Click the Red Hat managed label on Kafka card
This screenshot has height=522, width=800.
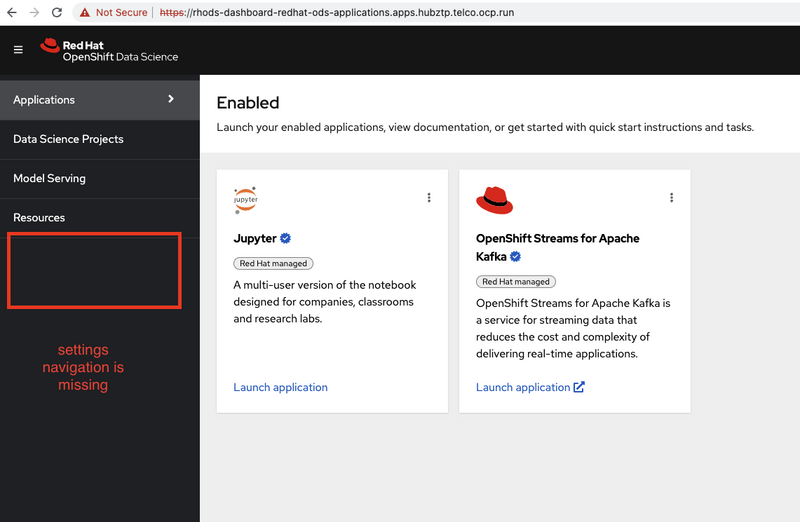tap(516, 282)
